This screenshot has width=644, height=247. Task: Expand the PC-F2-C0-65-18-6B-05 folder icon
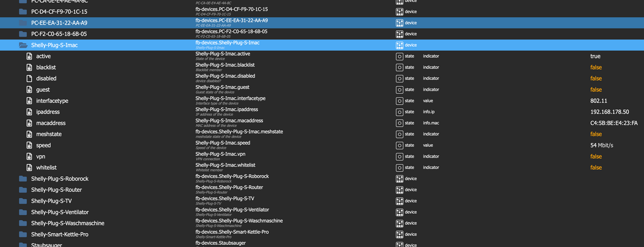(23, 34)
